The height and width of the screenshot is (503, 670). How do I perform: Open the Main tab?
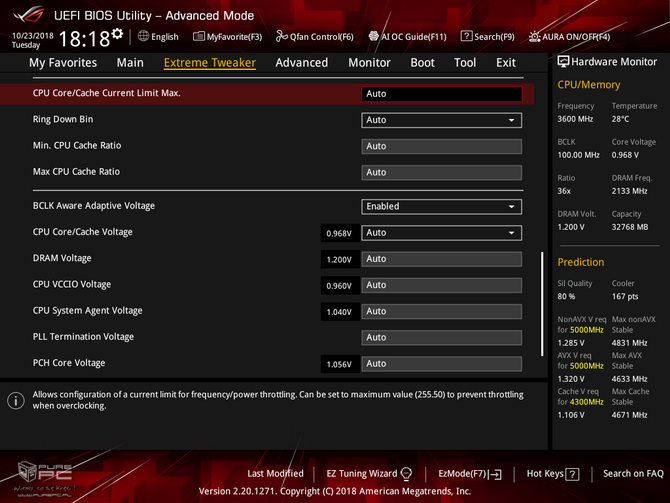pyautogui.click(x=130, y=63)
